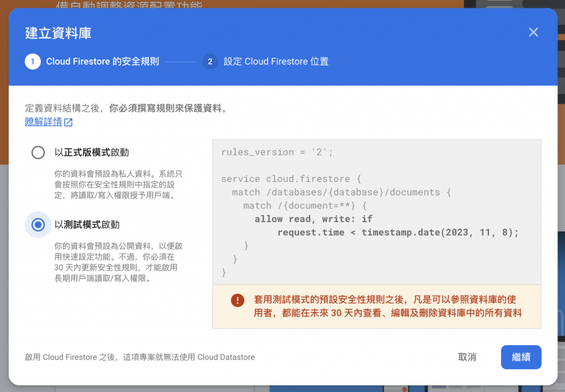
Task: Click the 建立資料庫 dialog title
Action: pyautogui.click(x=58, y=33)
